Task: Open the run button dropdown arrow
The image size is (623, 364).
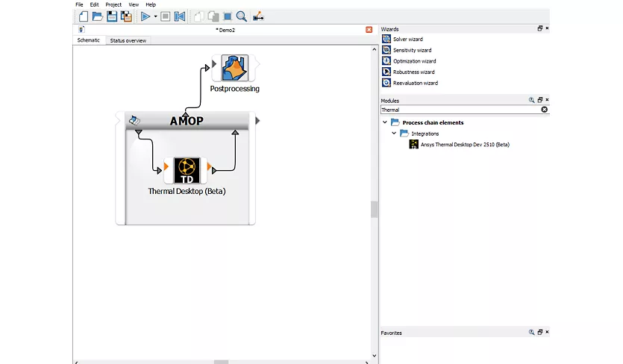Action: tap(155, 16)
